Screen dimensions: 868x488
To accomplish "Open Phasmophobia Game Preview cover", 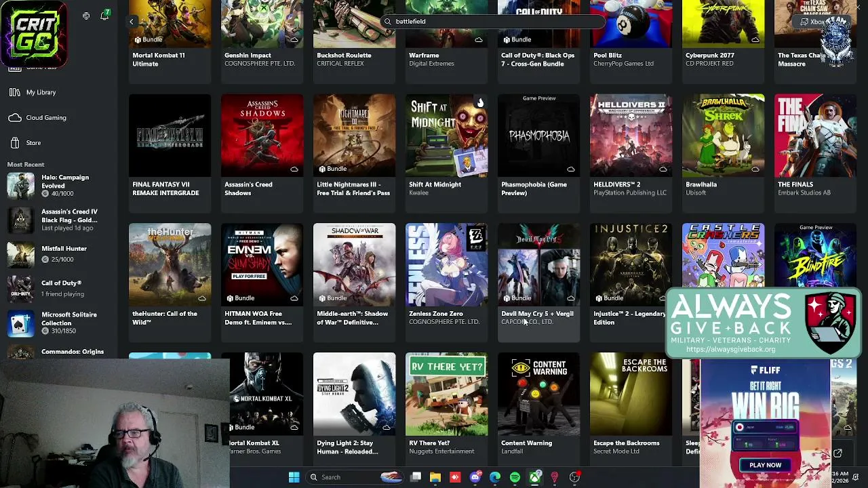I will (x=538, y=135).
